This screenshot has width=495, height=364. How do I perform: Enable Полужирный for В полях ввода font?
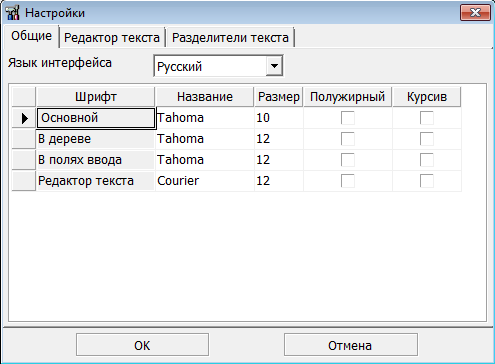click(x=348, y=160)
